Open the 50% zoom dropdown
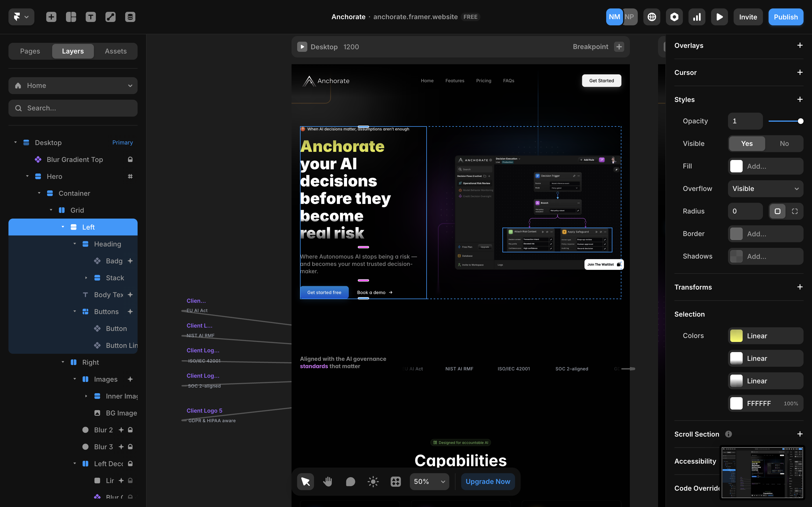 pyautogui.click(x=429, y=482)
